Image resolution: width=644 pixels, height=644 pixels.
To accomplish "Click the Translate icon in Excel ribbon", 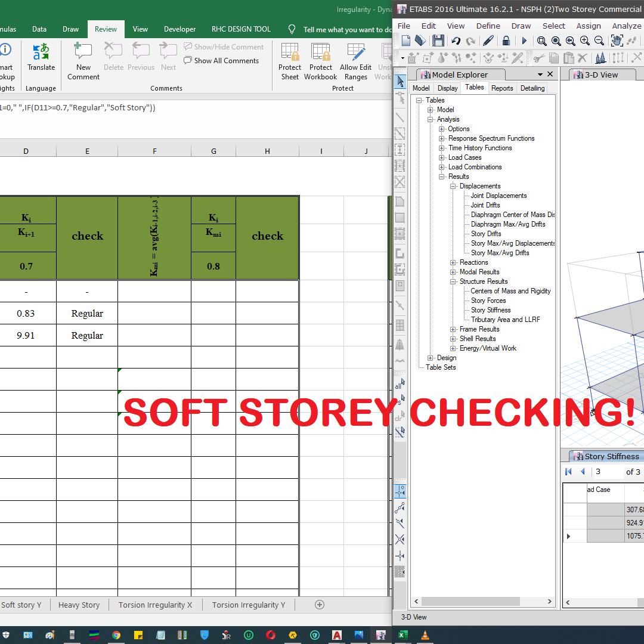I will [x=41, y=58].
